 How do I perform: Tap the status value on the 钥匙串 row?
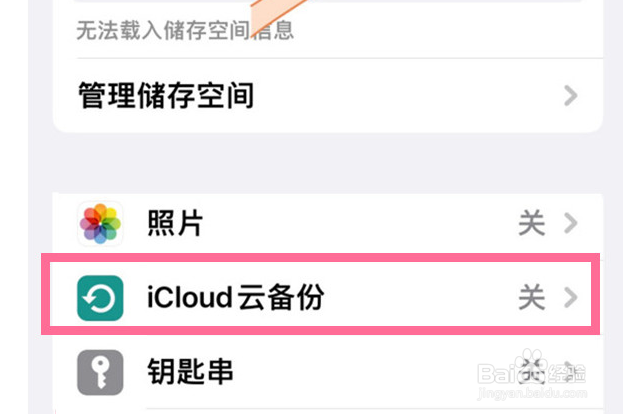point(531,372)
